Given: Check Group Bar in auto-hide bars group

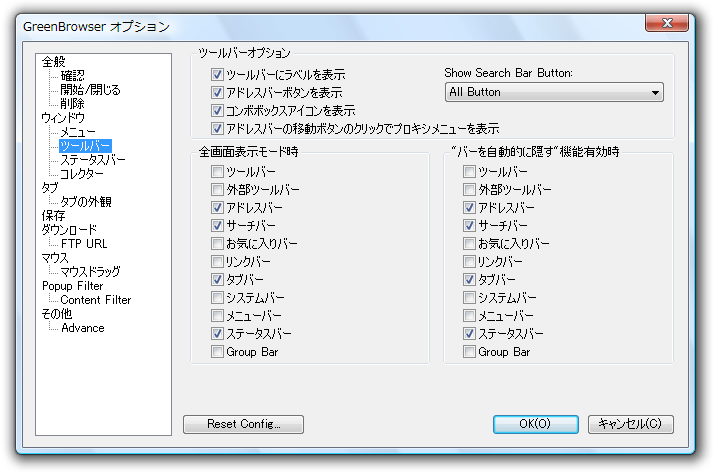Looking at the screenshot, I should 469,351.
